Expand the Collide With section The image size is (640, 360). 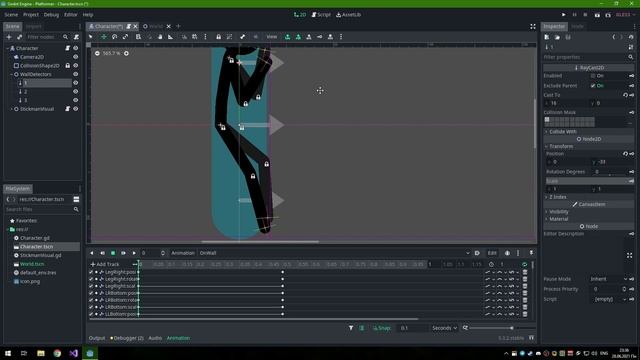point(547,132)
